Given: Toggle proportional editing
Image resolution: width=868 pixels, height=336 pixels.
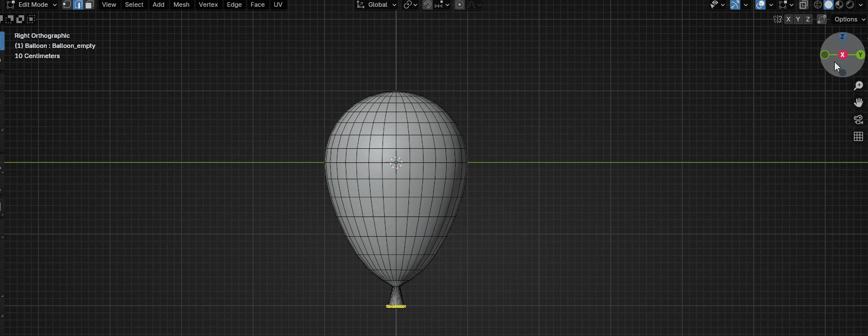Looking at the screenshot, I should point(460,5).
